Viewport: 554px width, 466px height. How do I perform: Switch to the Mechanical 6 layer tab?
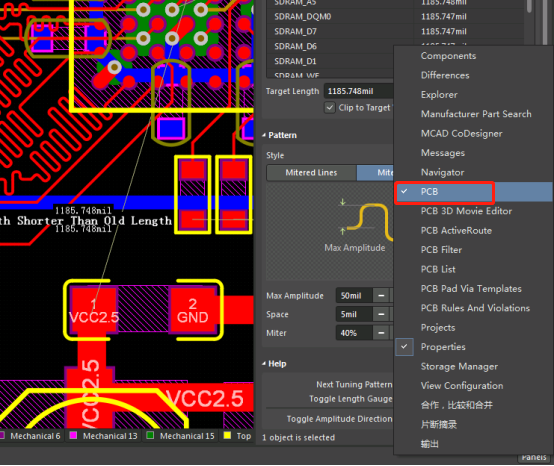(35, 436)
